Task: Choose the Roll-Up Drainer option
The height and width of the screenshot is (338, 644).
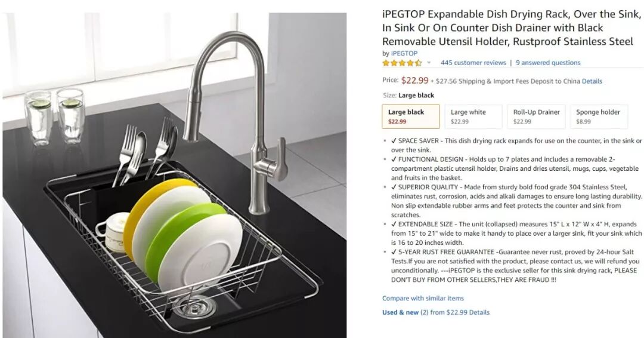Action: click(x=536, y=116)
